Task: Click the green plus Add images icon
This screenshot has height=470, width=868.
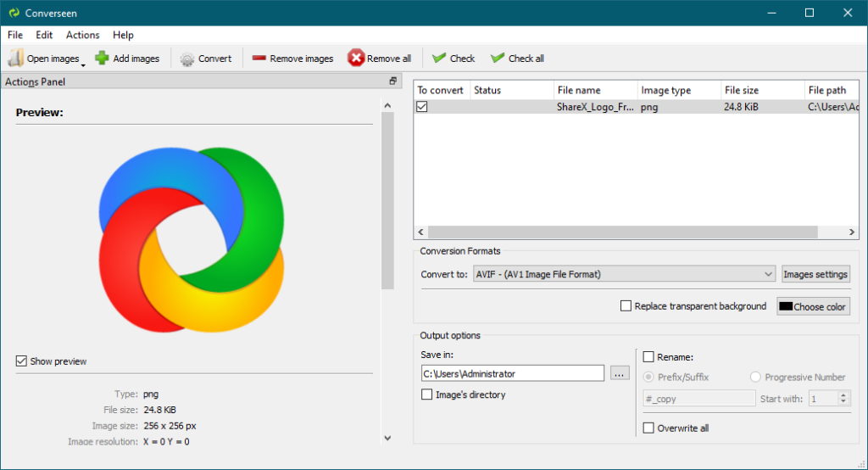Action: coord(102,59)
